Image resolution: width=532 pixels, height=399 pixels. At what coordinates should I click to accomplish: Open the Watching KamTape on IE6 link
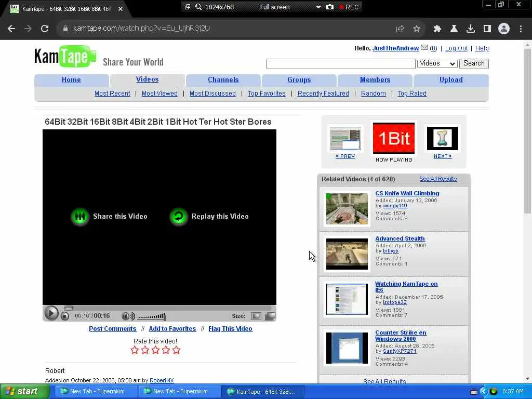pyautogui.click(x=406, y=287)
